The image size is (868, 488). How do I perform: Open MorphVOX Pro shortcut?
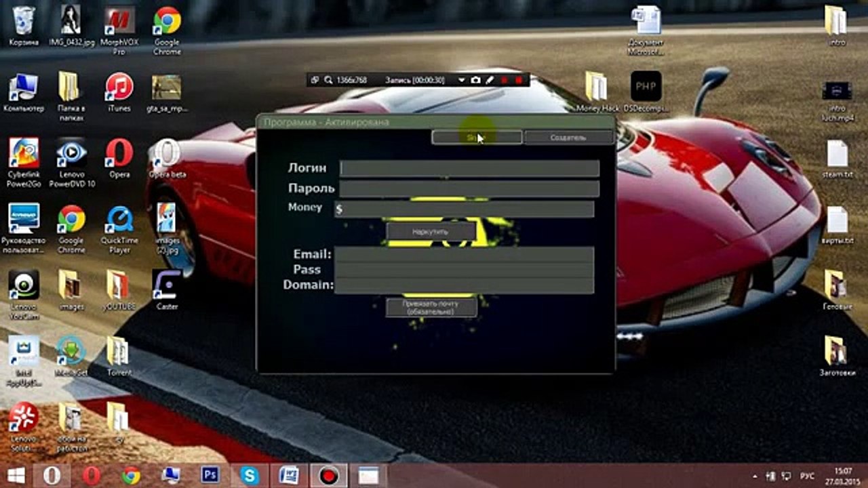[119, 30]
